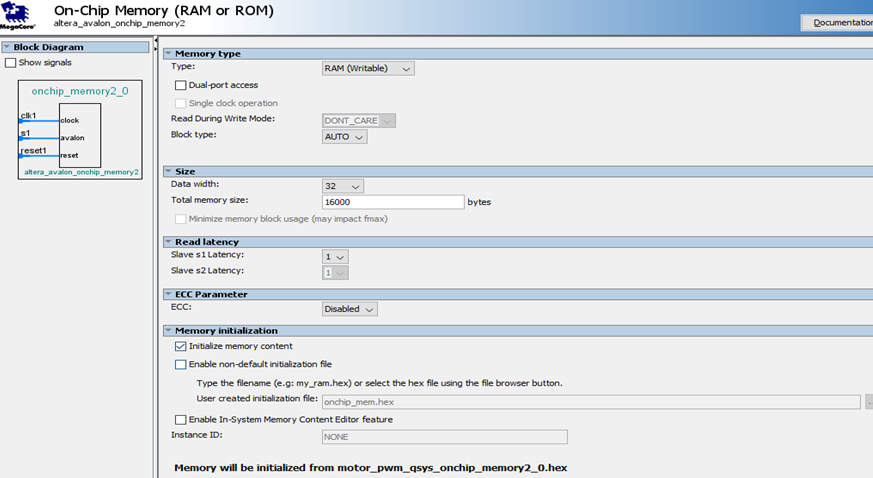This screenshot has height=478, width=873.
Task: Open the memory Type dropdown
Action: coord(368,69)
